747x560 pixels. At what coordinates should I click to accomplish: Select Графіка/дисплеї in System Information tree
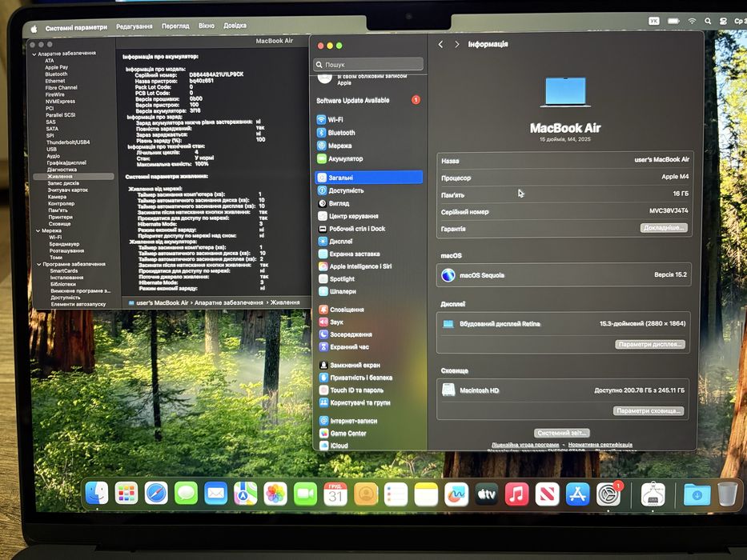tap(66, 163)
